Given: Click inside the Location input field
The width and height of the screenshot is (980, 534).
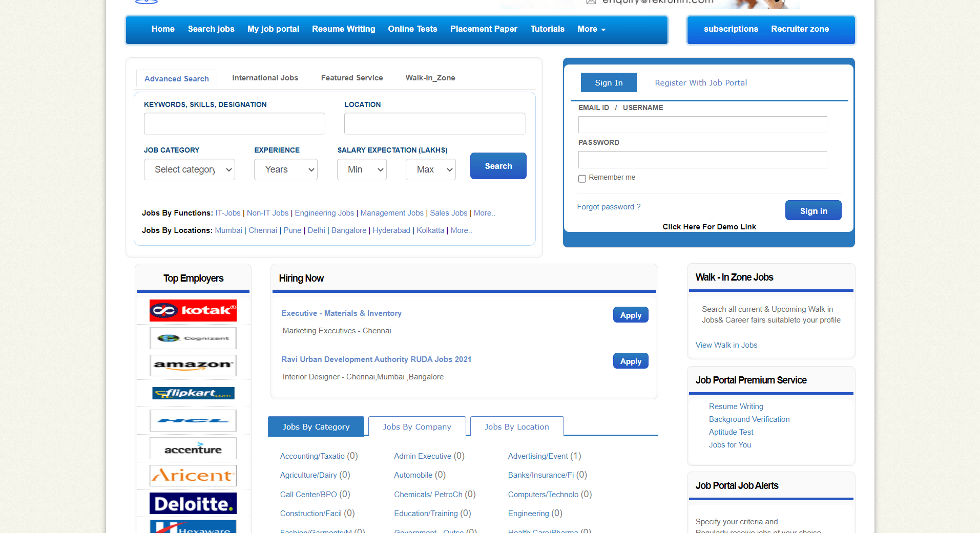Looking at the screenshot, I should click(x=433, y=123).
